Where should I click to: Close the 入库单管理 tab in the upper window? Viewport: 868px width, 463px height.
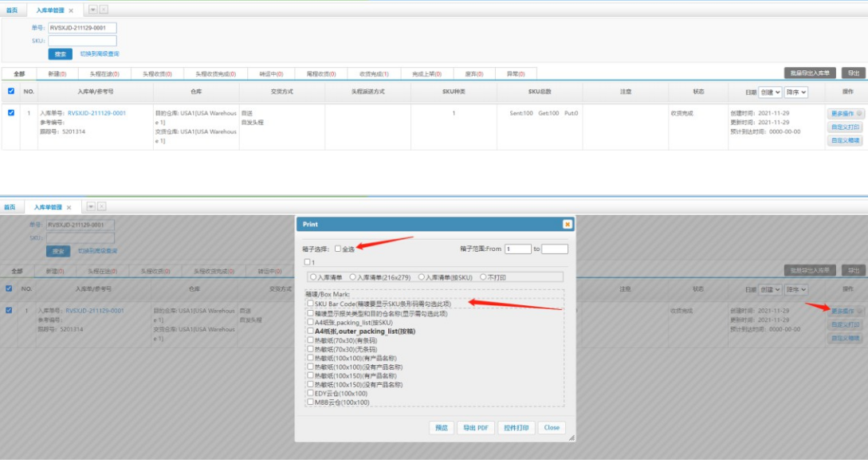click(x=71, y=10)
